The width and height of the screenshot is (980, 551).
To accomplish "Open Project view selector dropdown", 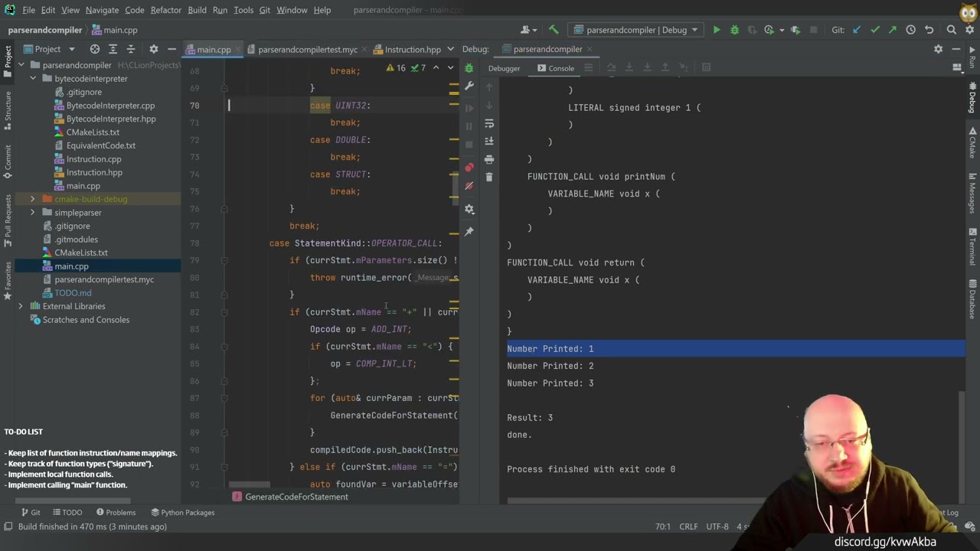I will tap(49, 49).
